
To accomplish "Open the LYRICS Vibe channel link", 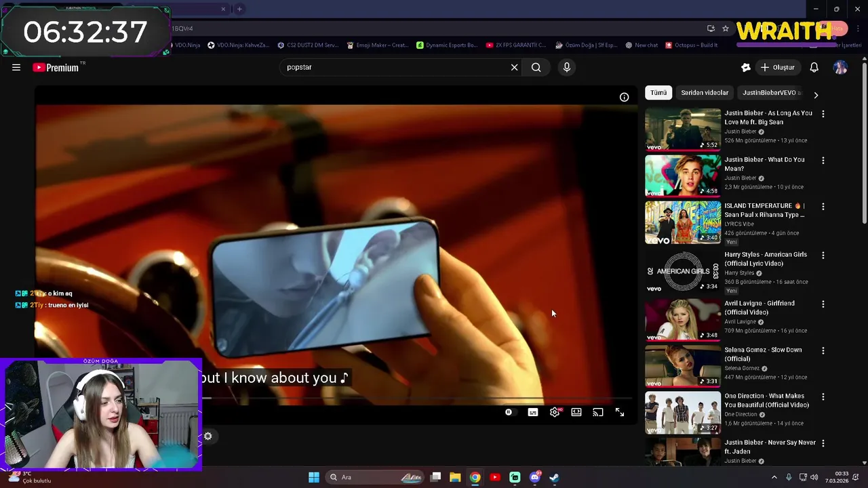I will [738, 224].
